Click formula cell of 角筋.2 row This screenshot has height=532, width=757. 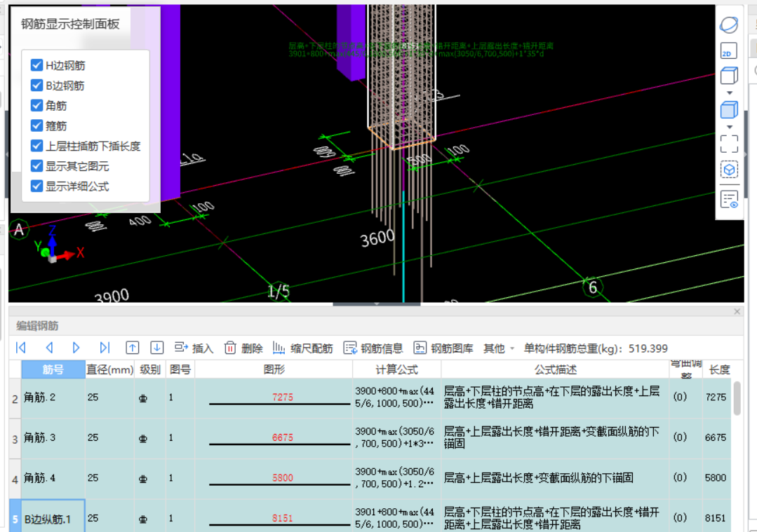(396, 397)
